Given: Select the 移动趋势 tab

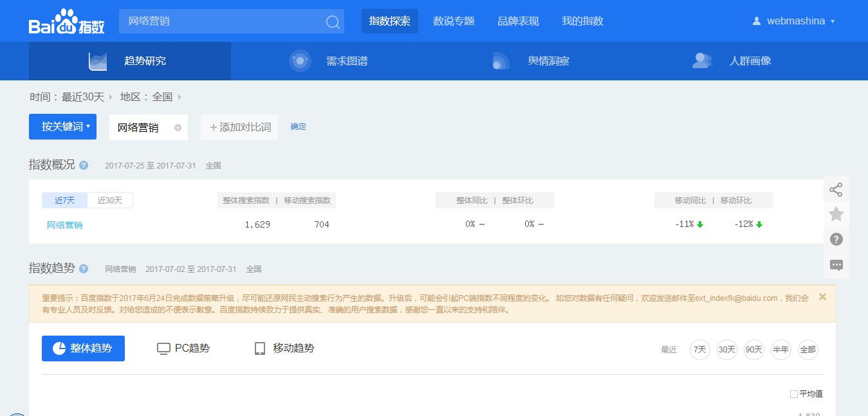Looking at the screenshot, I should (284, 348).
